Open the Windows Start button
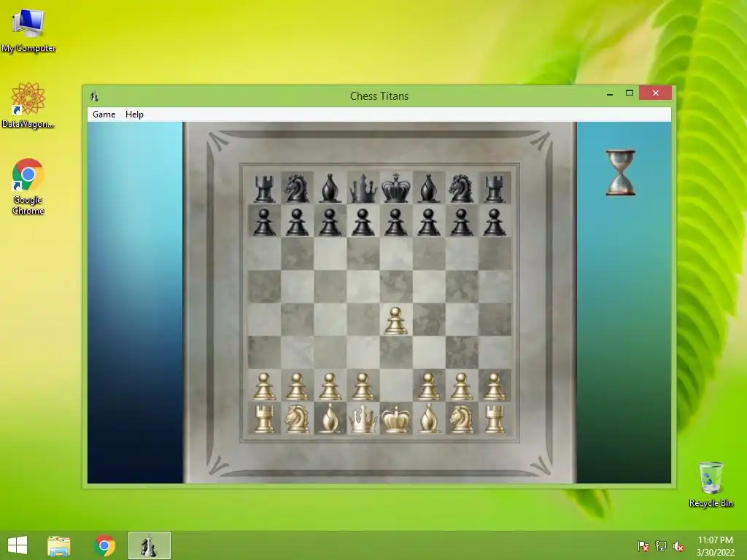This screenshot has width=747, height=560. pos(18,545)
